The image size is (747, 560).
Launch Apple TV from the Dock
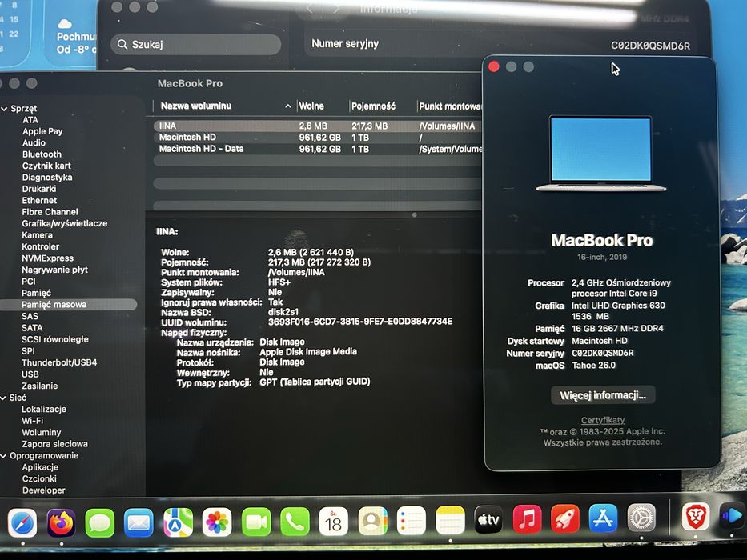488,519
